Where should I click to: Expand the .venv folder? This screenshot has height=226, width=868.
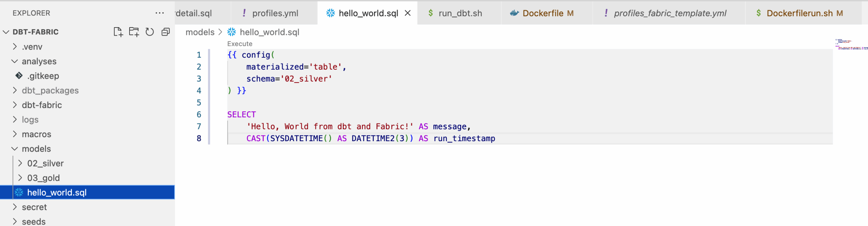[x=32, y=47]
